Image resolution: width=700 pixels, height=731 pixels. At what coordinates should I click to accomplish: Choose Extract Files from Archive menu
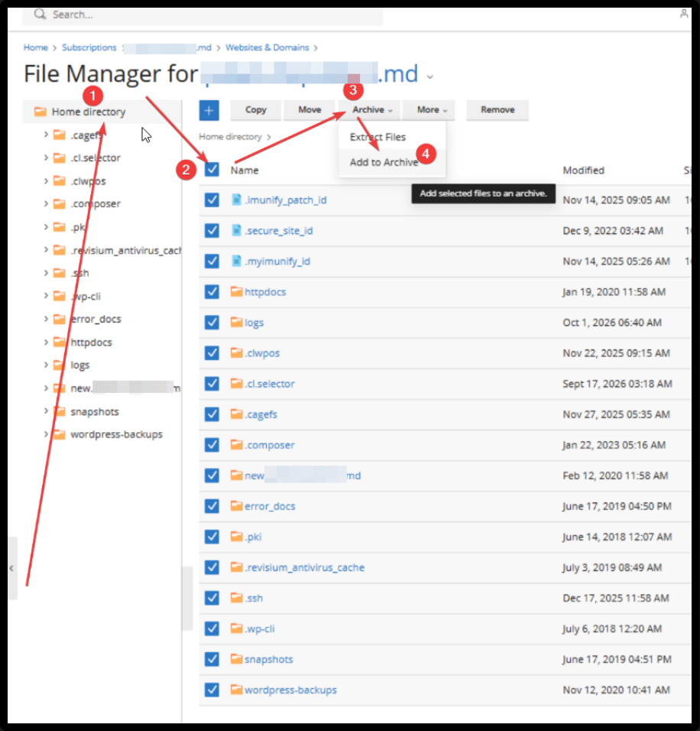pyautogui.click(x=378, y=137)
